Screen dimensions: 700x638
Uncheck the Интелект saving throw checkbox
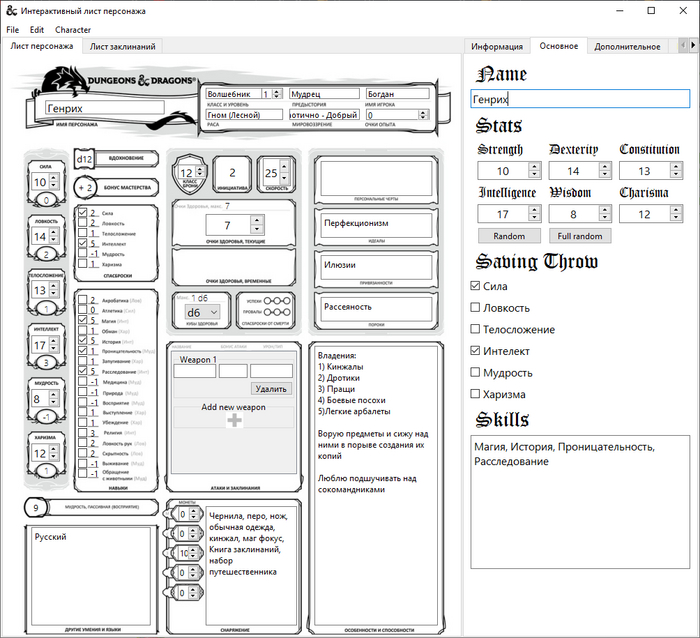click(476, 352)
